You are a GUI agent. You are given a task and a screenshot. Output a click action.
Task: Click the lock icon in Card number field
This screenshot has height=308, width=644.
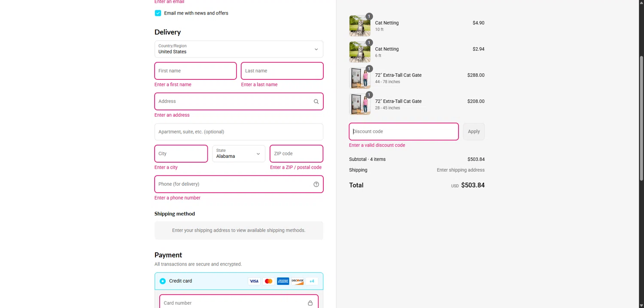[310, 303]
